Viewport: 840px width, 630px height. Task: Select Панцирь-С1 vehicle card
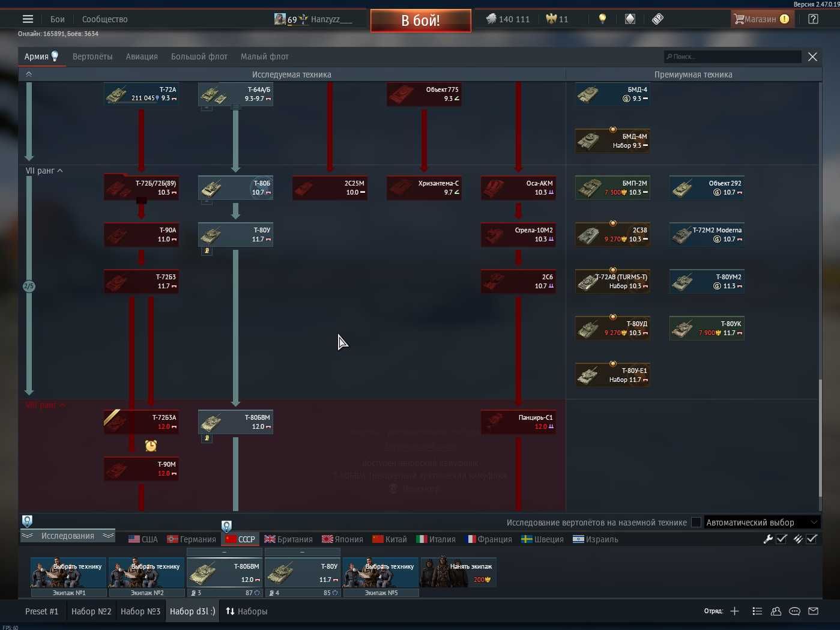pyautogui.click(x=518, y=422)
